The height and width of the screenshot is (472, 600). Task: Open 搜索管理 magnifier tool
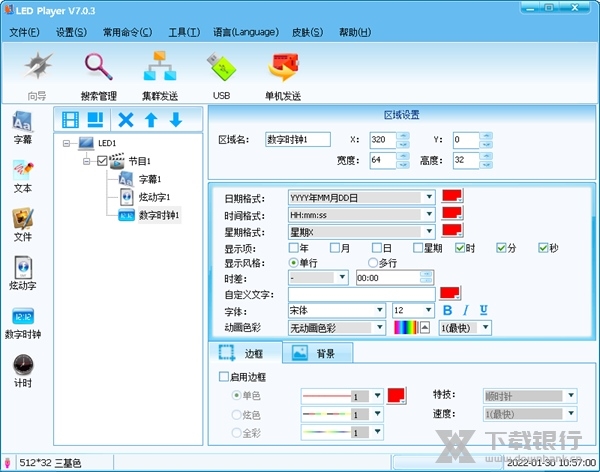click(98, 76)
